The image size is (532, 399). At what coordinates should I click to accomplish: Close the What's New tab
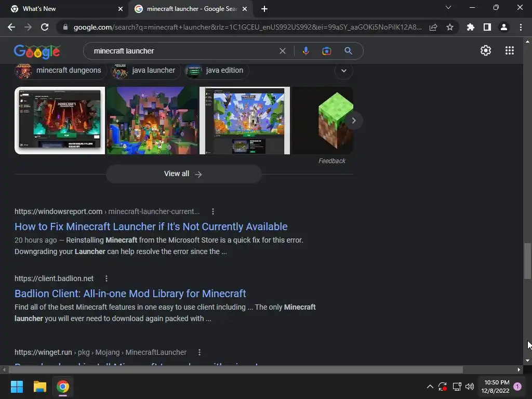pyautogui.click(x=121, y=9)
